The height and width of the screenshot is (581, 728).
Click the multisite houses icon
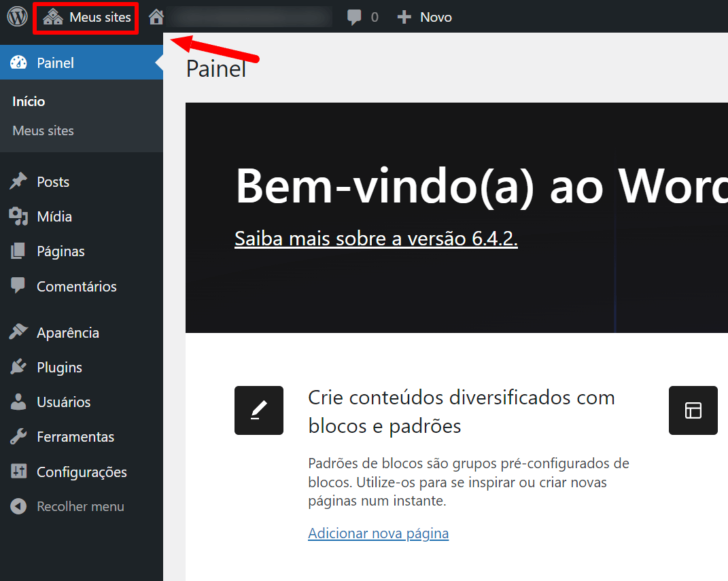pos(53,17)
